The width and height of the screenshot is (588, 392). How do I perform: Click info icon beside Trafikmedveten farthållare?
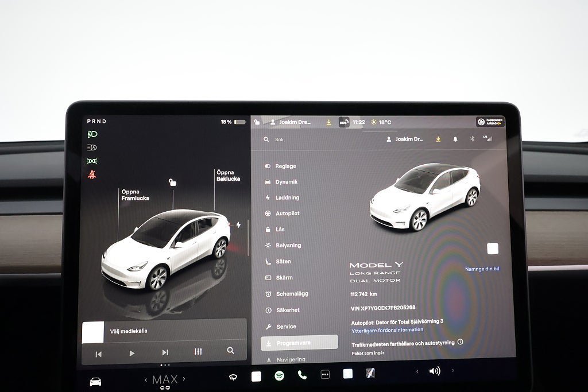(460, 342)
